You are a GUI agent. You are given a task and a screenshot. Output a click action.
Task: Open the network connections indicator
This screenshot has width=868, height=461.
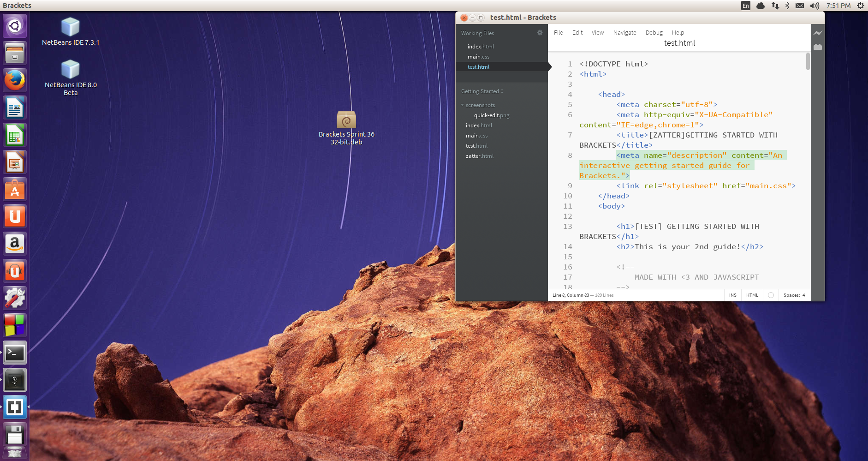click(775, 6)
